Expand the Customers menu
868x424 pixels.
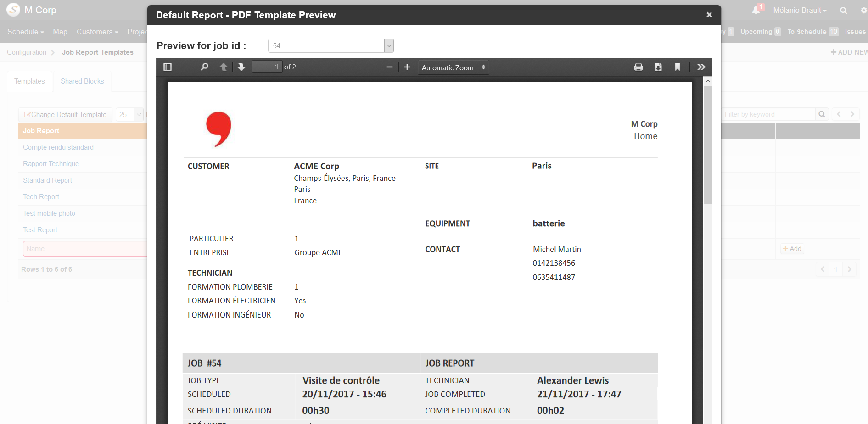click(97, 32)
